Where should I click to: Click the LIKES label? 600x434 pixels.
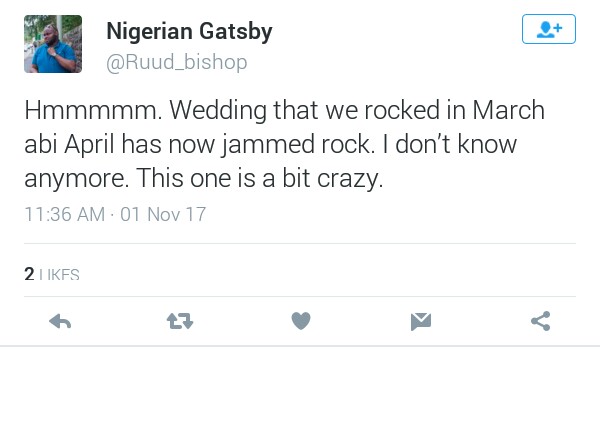pos(60,274)
